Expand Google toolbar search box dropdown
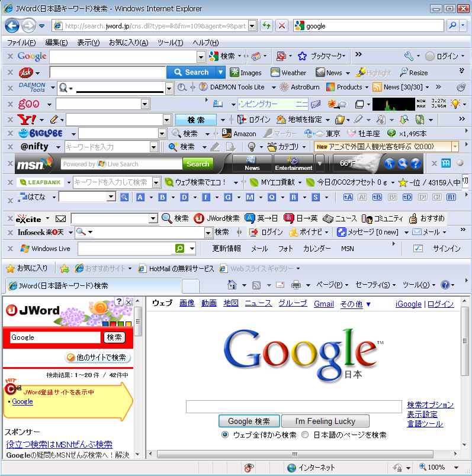Viewport: 472px width, 476px height. pos(201,57)
